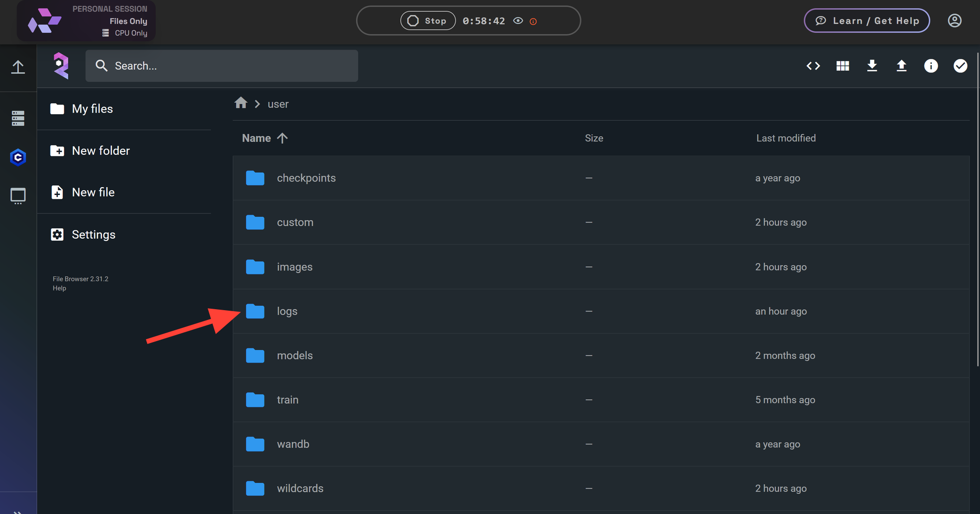Sort files by Name using the arrow

[283, 138]
